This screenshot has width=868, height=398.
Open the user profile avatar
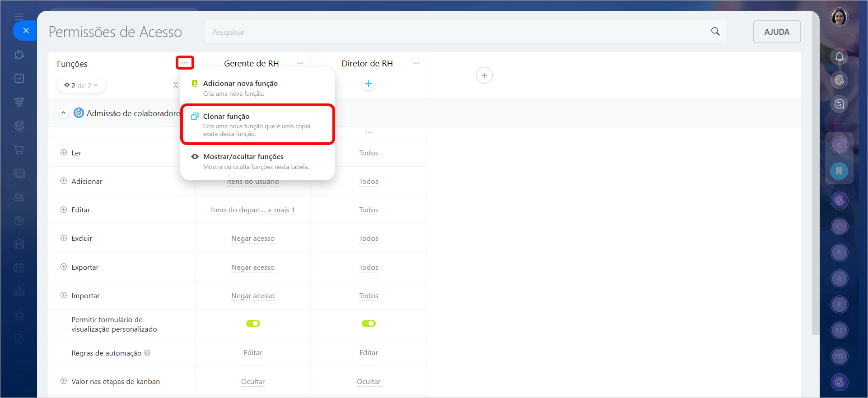click(839, 18)
